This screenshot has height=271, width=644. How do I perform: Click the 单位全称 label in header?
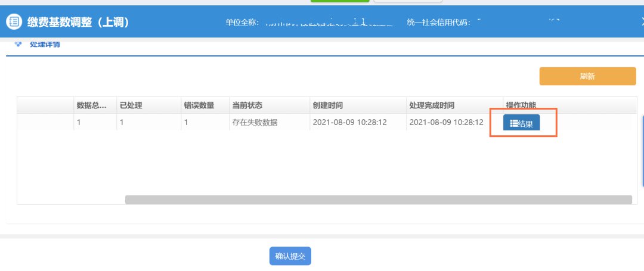pos(242,23)
